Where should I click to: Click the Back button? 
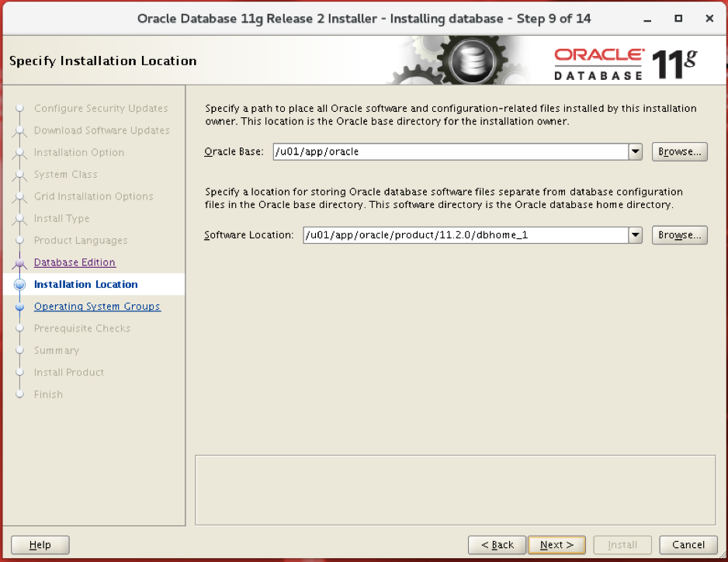[x=496, y=544]
